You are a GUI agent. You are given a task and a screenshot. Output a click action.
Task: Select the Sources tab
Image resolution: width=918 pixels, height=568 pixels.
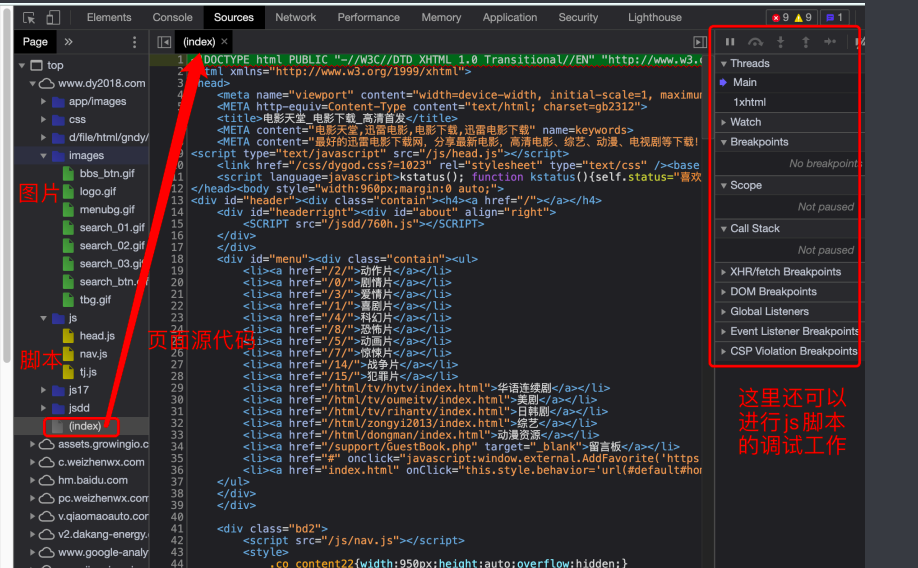234,18
